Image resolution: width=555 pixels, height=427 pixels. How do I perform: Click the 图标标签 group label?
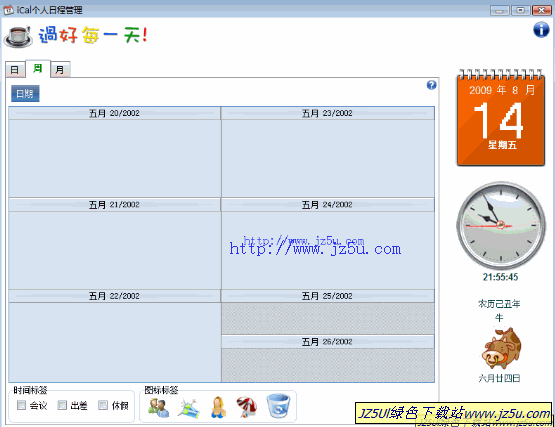click(x=161, y=390)
